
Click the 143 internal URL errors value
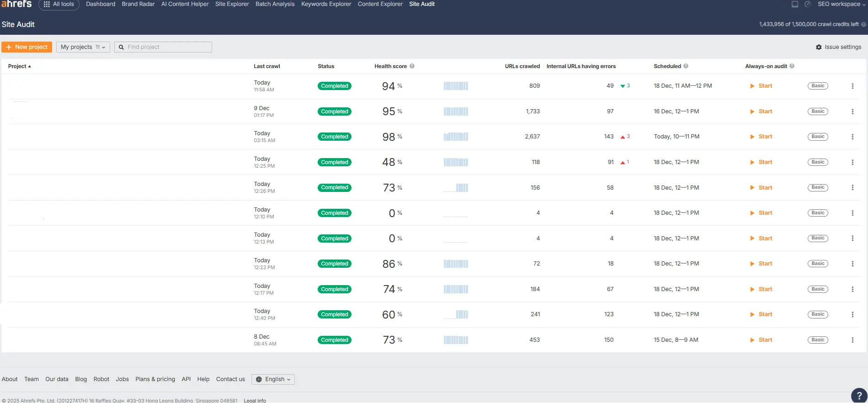coord(609,137)
